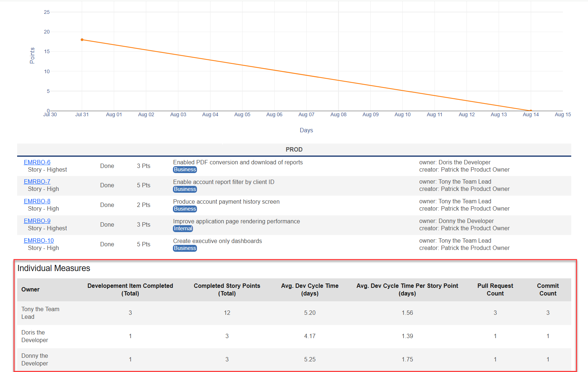588x372 pixels.
Task: Click Doris the Developer's completed items count link
Action: [x=130, y=336]
